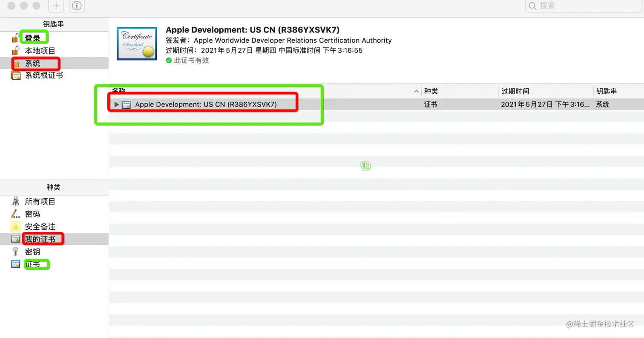Focus the 搜索 search field
The width and height of the screenshot is (644, 338).
(584, 6)
